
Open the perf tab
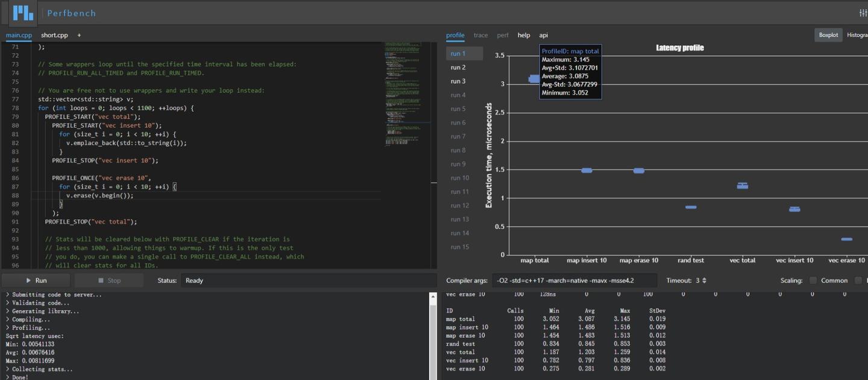503,35
